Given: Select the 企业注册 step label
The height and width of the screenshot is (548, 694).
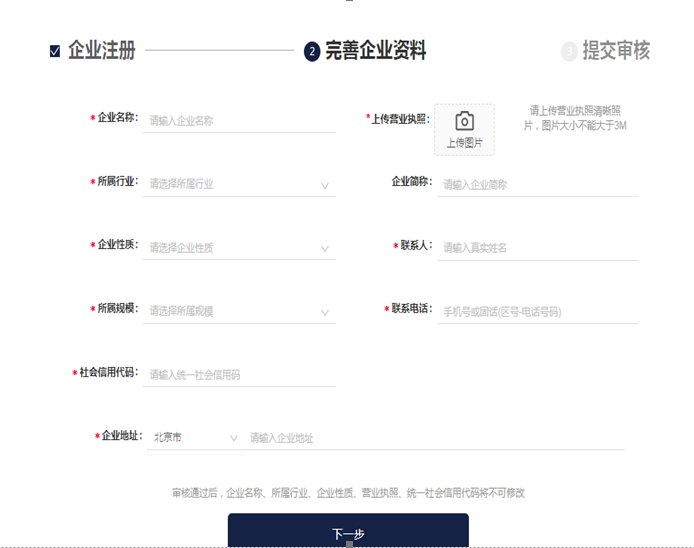Looking at the screenshot, I should click(101, 50).
